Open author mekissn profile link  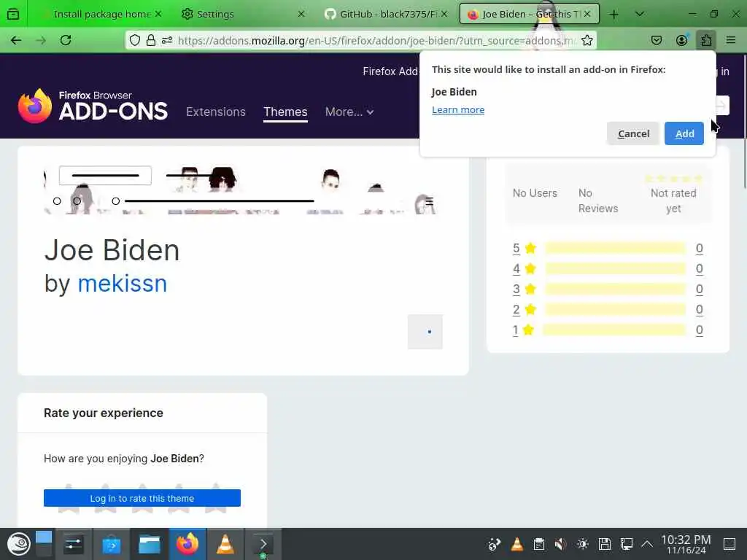(x=123, y=284)
